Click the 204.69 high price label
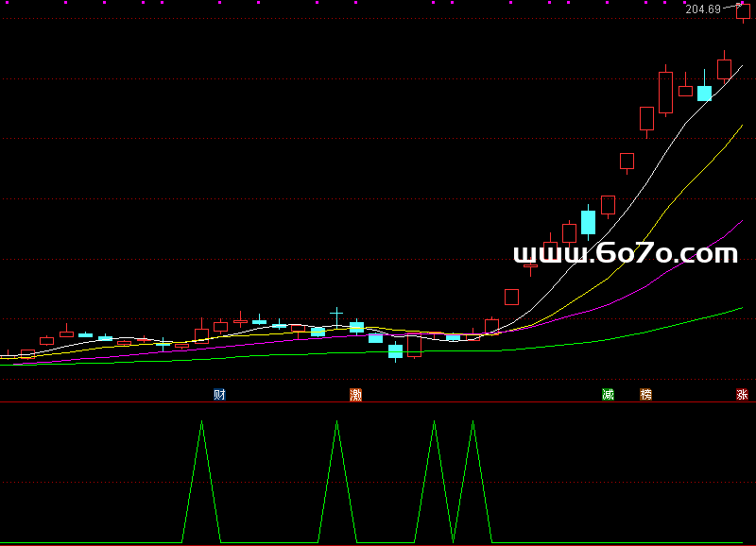 [703, 9]
